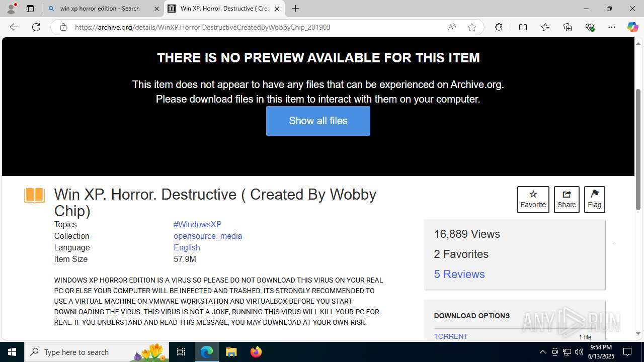Open the #WindowsXP topic link

[x=197, y=225]
